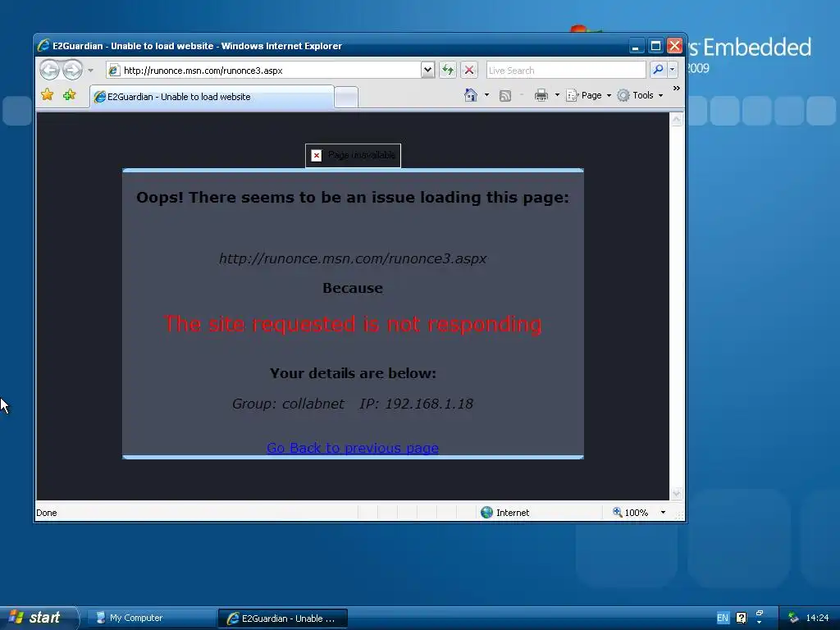Click the blocked URL runonce.msn.com text

pyautogui.click(x=353, y=258)
